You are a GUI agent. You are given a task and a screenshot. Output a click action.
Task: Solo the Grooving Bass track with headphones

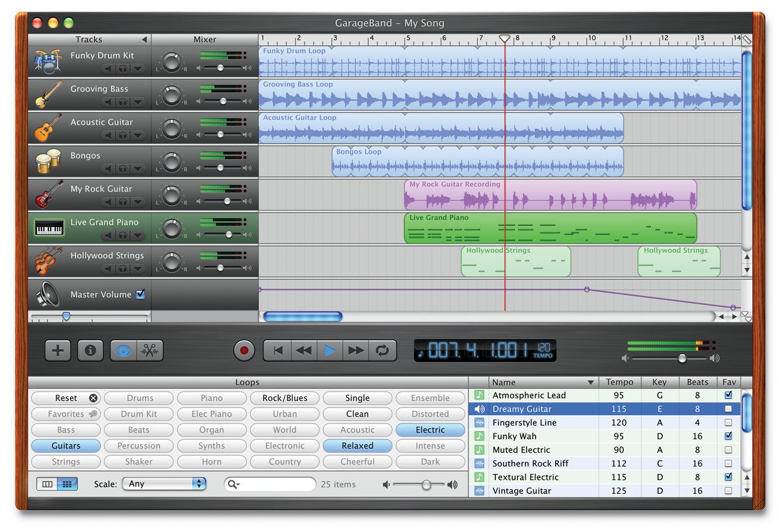click(123, 102)
